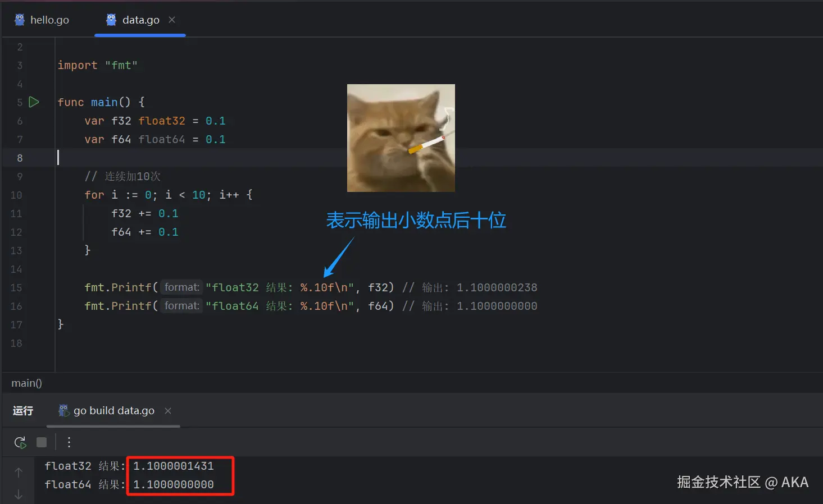Click the for loop header on line 10
This screenshot has height=504, width=823.
(169, 195)
